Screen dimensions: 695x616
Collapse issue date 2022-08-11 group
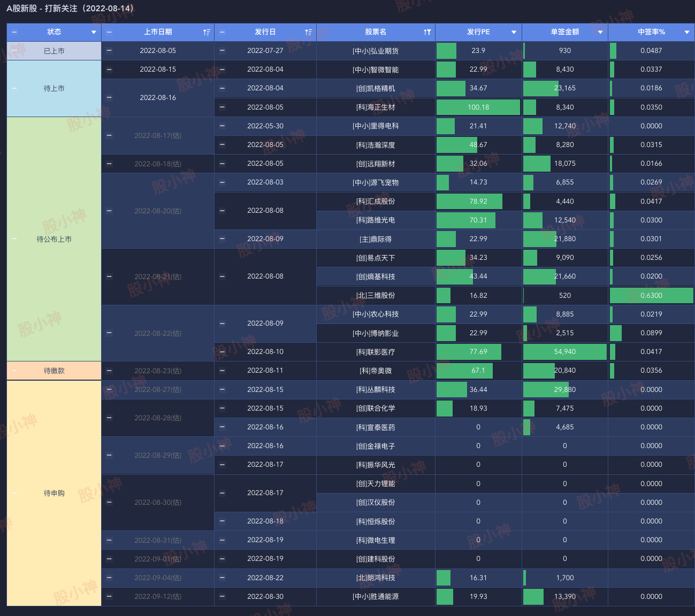pyautogui.click(x=222, y=371)
